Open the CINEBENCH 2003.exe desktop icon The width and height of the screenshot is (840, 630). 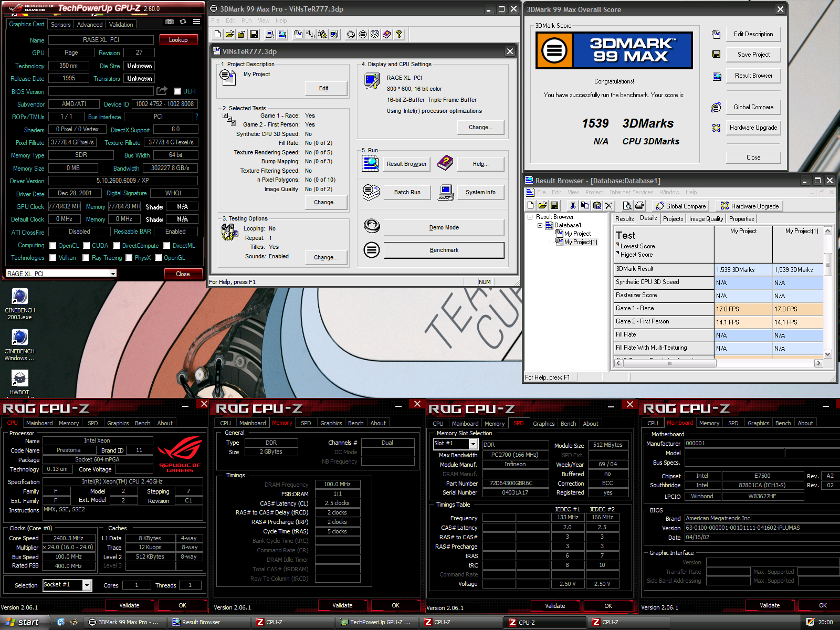point(19,303)
